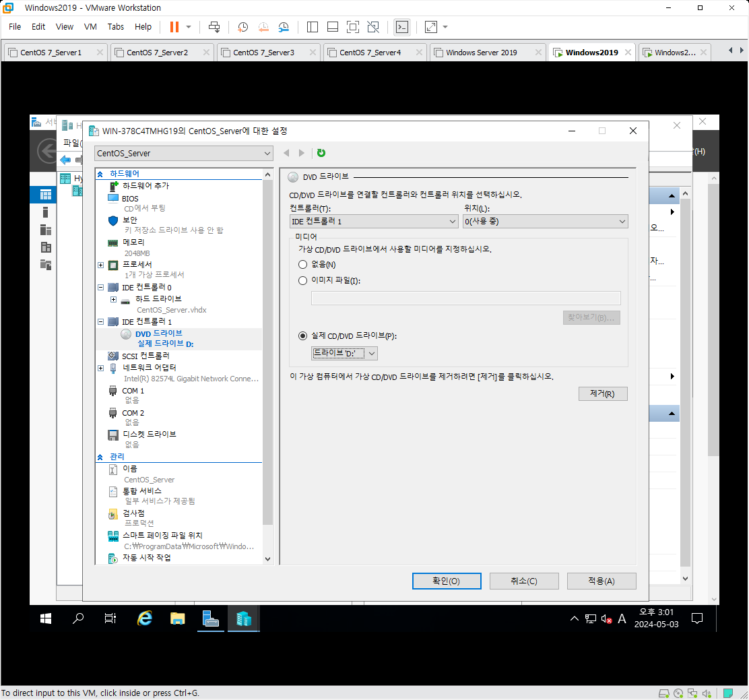Click the green refresh icon in settings dialog
This screenshot has height=700, width=749.
[321, 153]
